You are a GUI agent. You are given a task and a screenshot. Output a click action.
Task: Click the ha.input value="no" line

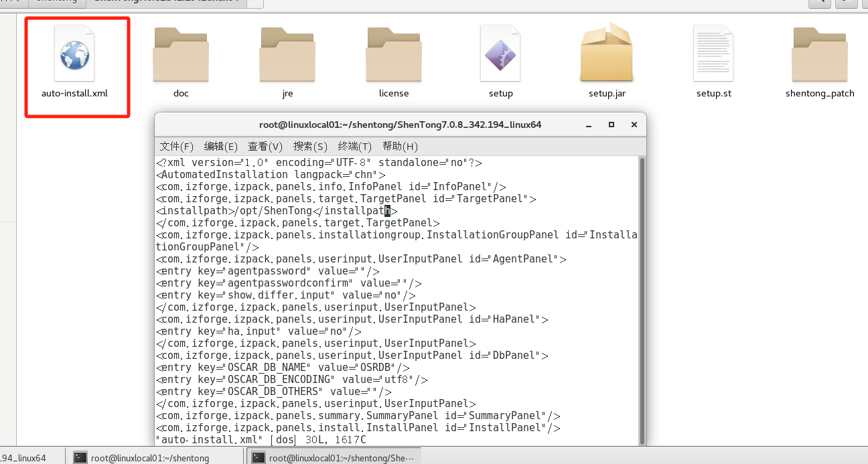tap(259, 331)
